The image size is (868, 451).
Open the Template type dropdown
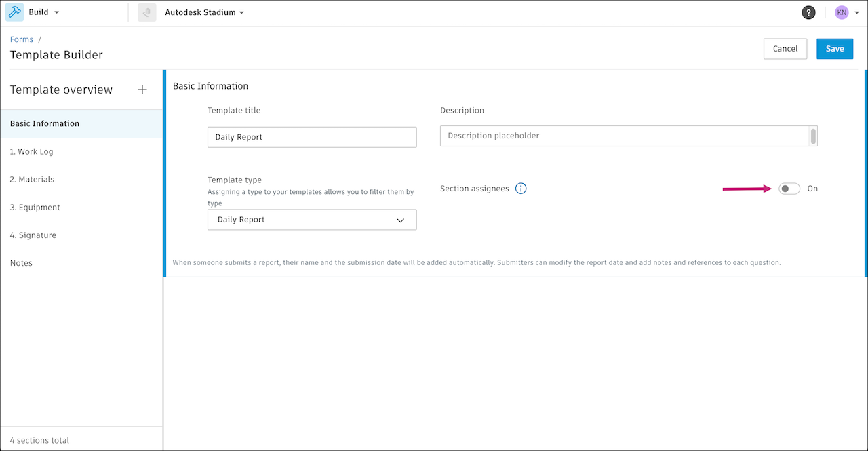[x=311, y=219]
